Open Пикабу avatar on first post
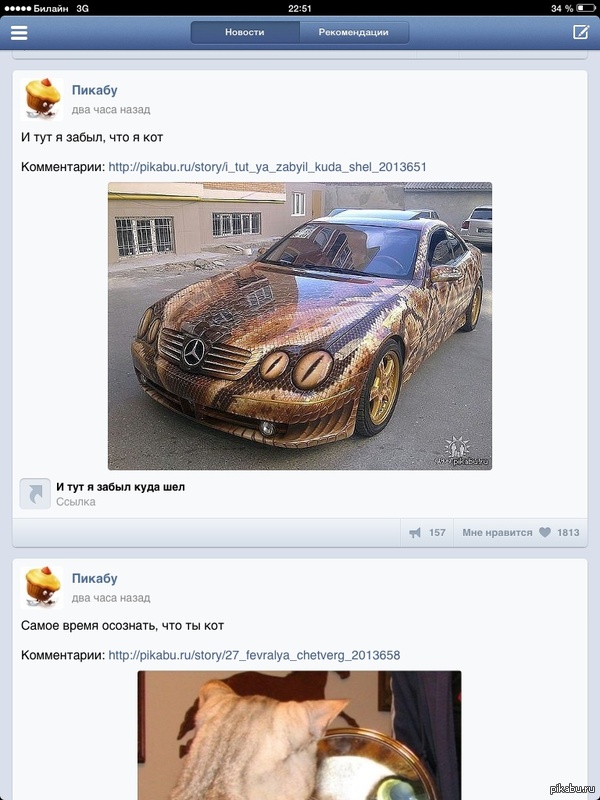 point(42,99)
